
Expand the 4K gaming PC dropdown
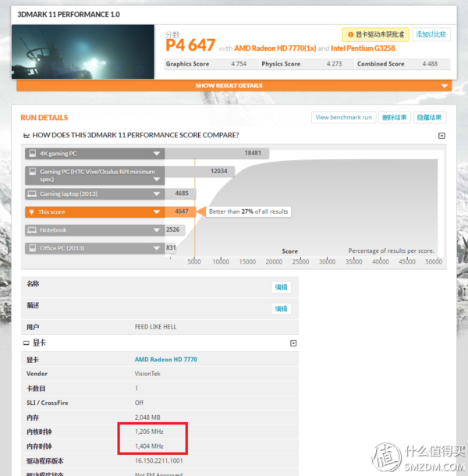(x=157, y=154)
